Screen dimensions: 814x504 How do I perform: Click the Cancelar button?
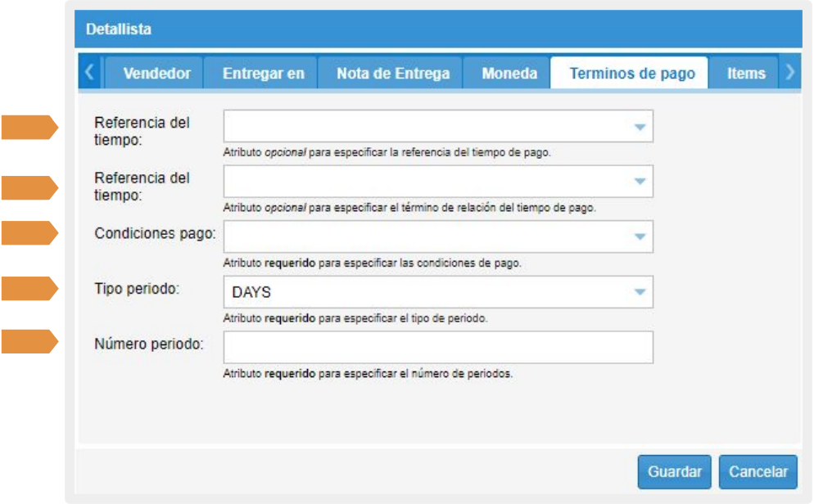click(x=757, y=472)
